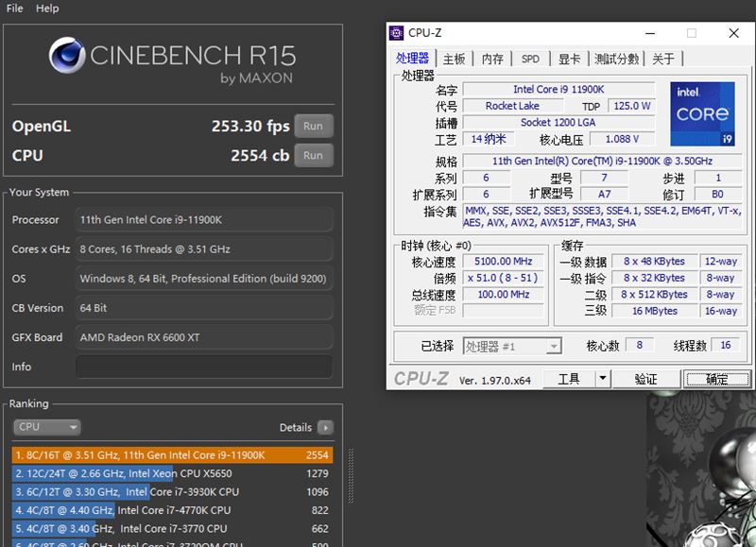Select the 处理器 tab in CPU-Z
This screenshot has width=756, height=547.
412,59
